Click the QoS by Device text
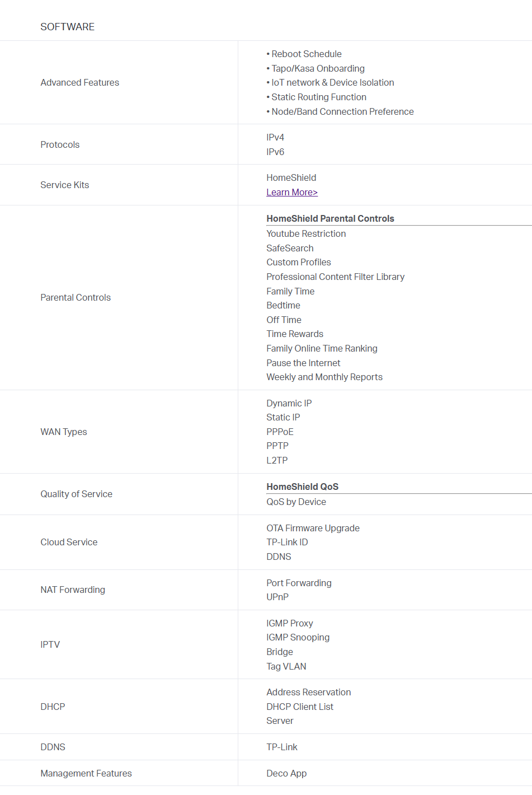 296,502
